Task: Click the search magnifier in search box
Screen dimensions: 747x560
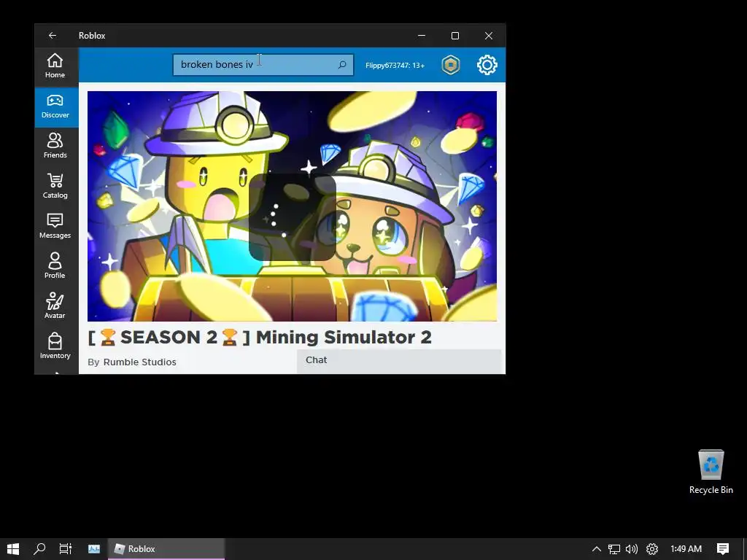Action: tap(342, 65)
